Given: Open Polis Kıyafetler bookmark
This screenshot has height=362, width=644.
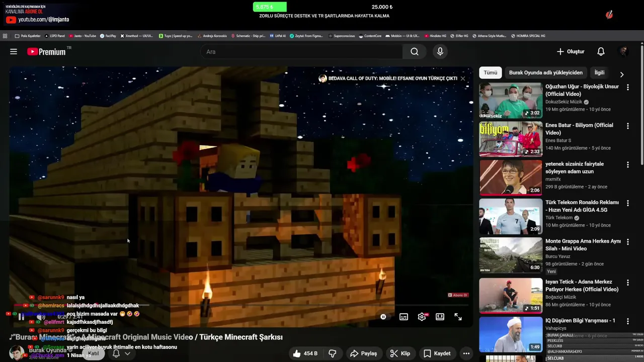Looking at the screenshot, I should point(28,36).
